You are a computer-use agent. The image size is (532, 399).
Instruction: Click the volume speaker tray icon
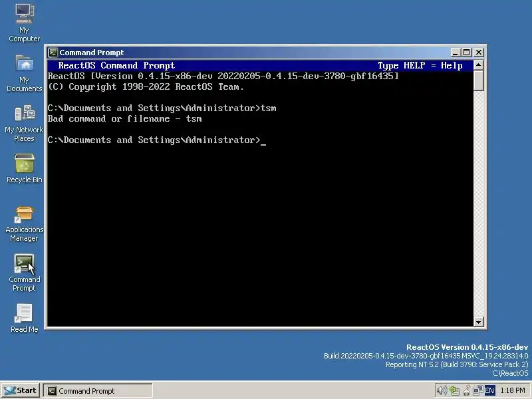click(x=441, y=390)
